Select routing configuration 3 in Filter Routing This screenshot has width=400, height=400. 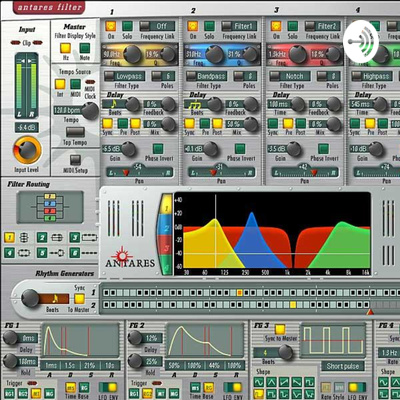point(75,238)
